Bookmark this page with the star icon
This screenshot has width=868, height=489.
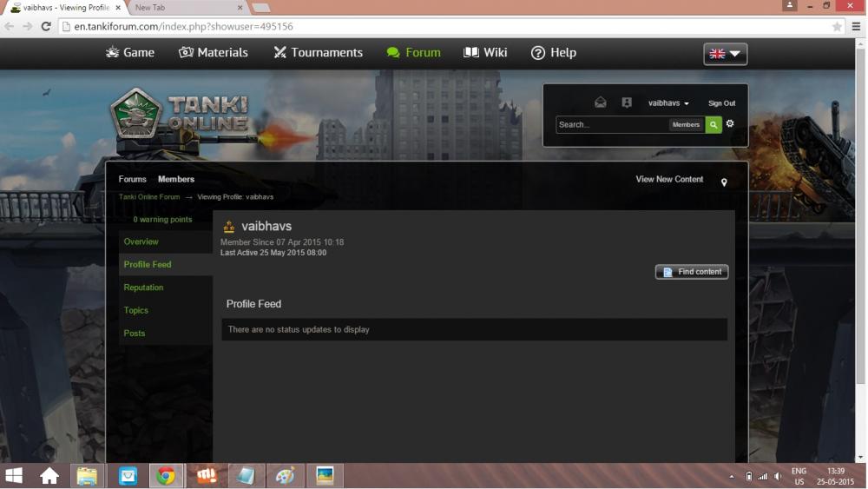(x=837, y=27)
